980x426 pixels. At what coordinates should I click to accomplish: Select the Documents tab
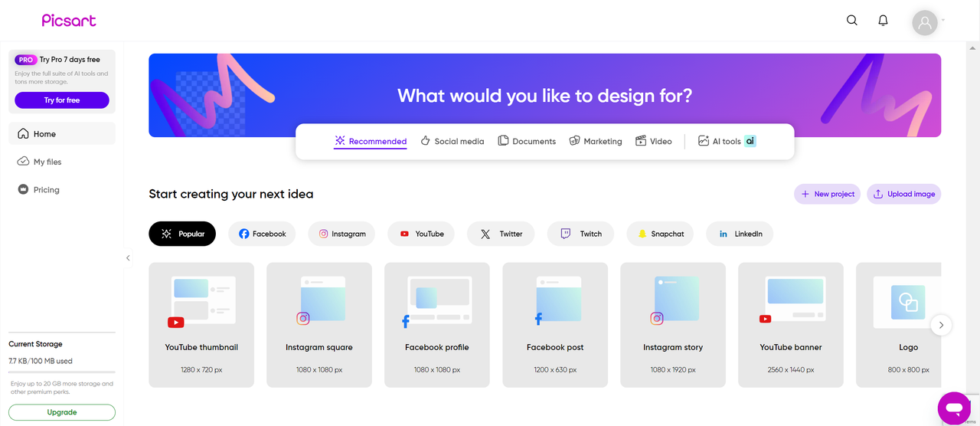pyautogui.click(x=527, y=141)
